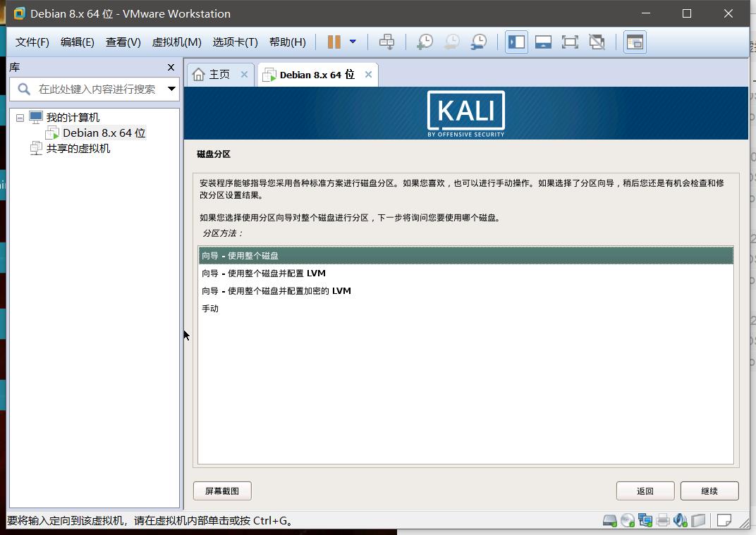Choose 向导 - 使用整个磁盘并配置加密的 LVM option
Viewport: 756px width, 535px height.
click(x=465, y=290)
